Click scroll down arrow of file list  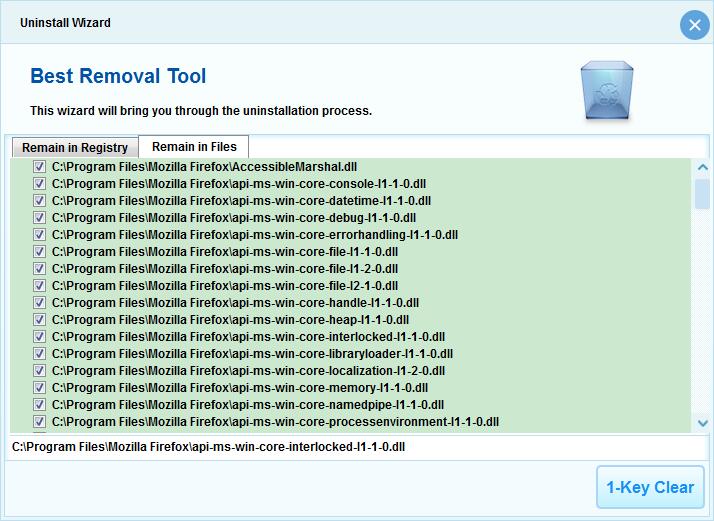[x=703, y=423]
